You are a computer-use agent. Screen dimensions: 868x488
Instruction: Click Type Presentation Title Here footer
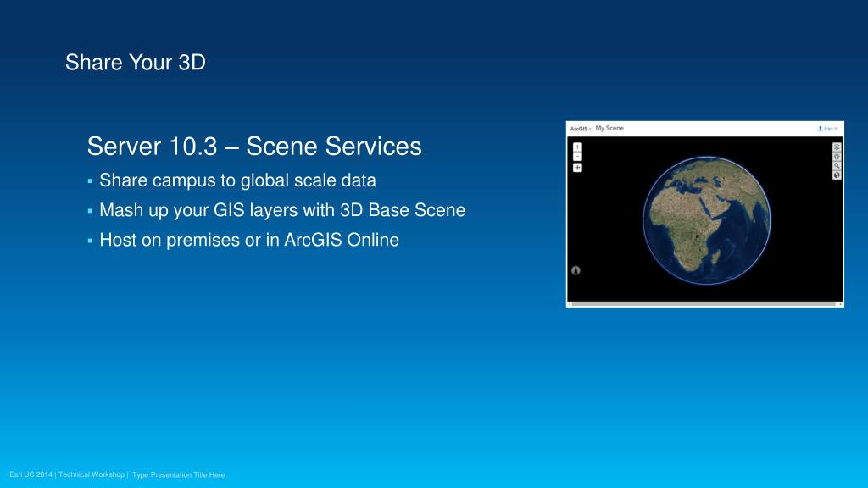178,474
